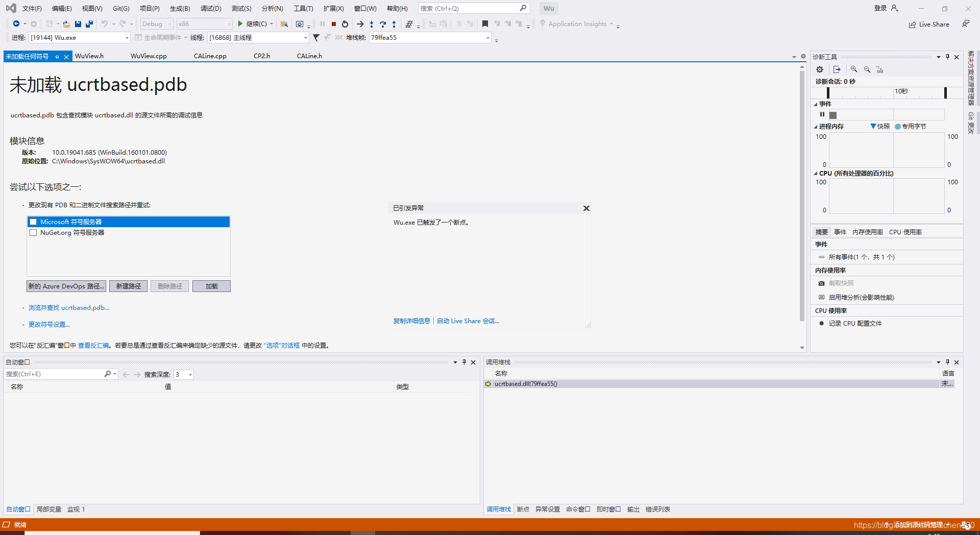Click the thread filter funnel icon
The height and width of the screenshot is (535, 980).
(316, 38)
